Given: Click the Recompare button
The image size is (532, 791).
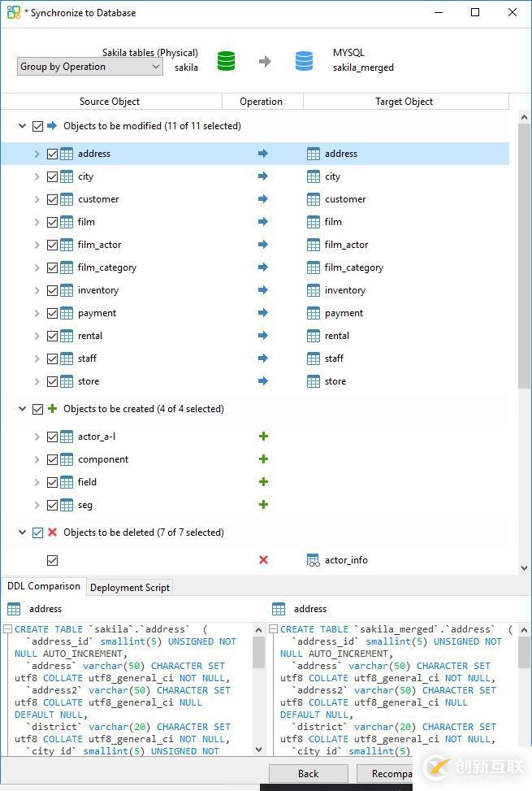Looking at the screenshot, I should point(386,774).
